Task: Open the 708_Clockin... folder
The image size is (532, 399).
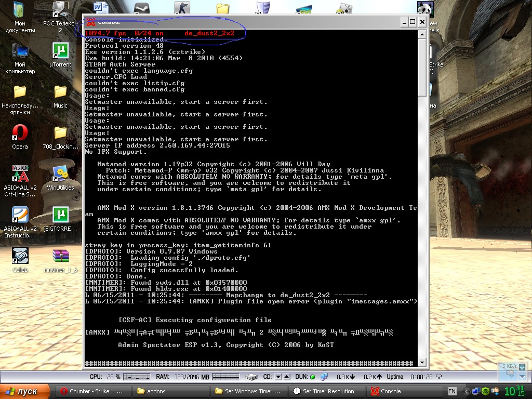Action: click(x=60, y=137)
